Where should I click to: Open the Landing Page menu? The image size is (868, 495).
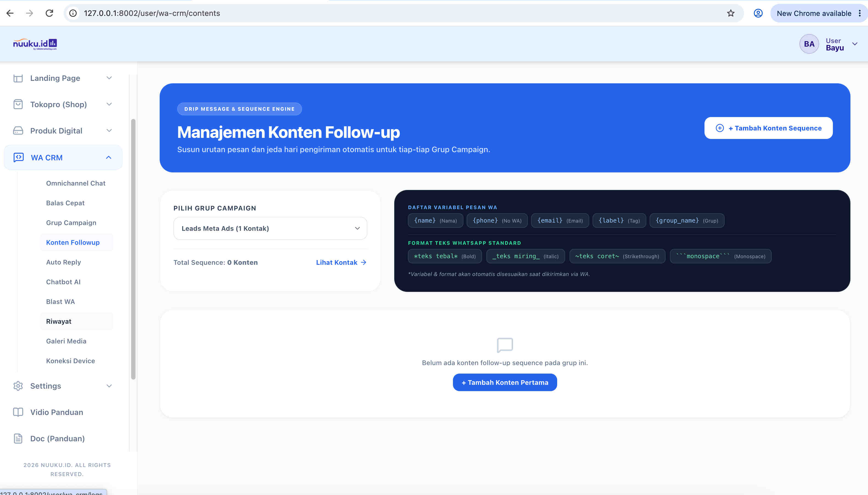(63, 78)
